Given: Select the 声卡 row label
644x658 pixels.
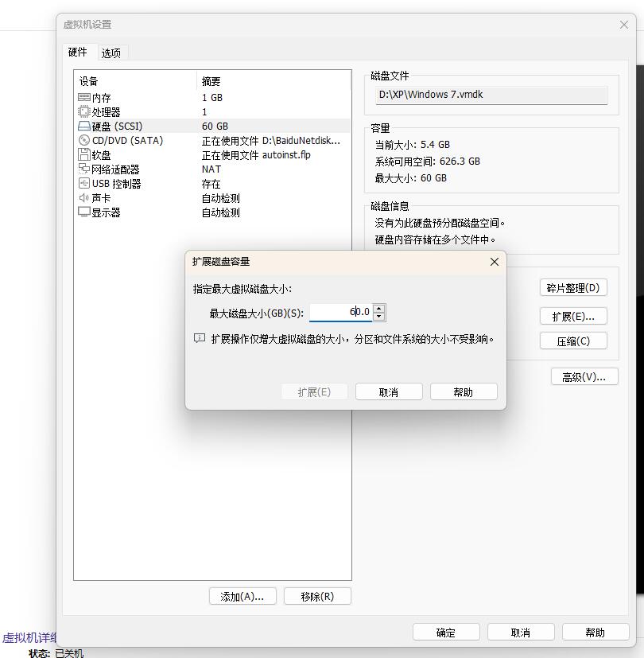Looking at the screenshot, I should tap(102, 198).
